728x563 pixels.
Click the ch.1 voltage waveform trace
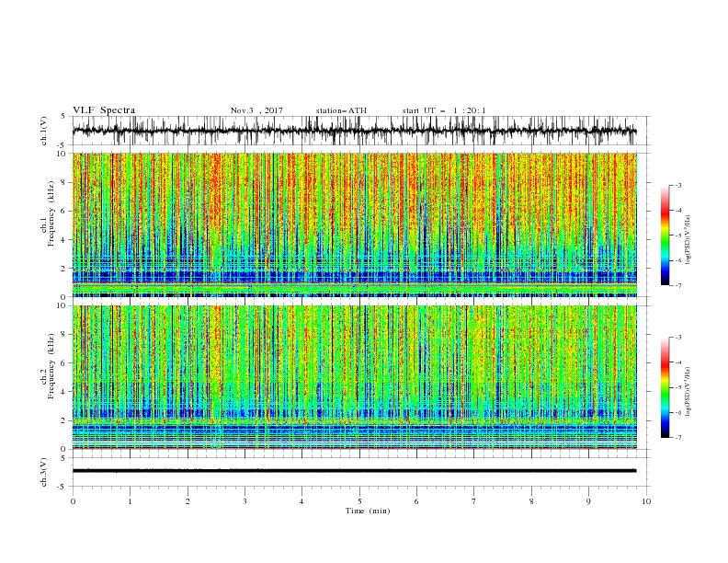point(354,131)
